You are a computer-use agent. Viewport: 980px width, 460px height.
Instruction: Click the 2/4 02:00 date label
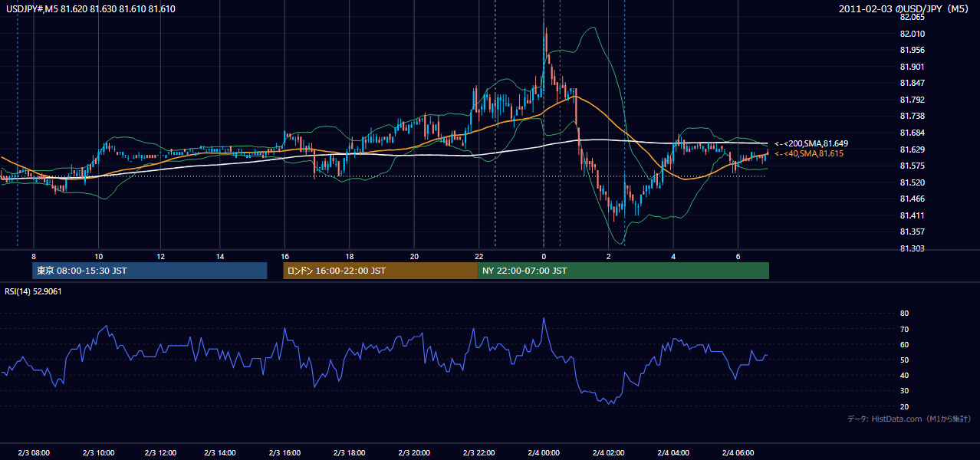click(608, 452)
